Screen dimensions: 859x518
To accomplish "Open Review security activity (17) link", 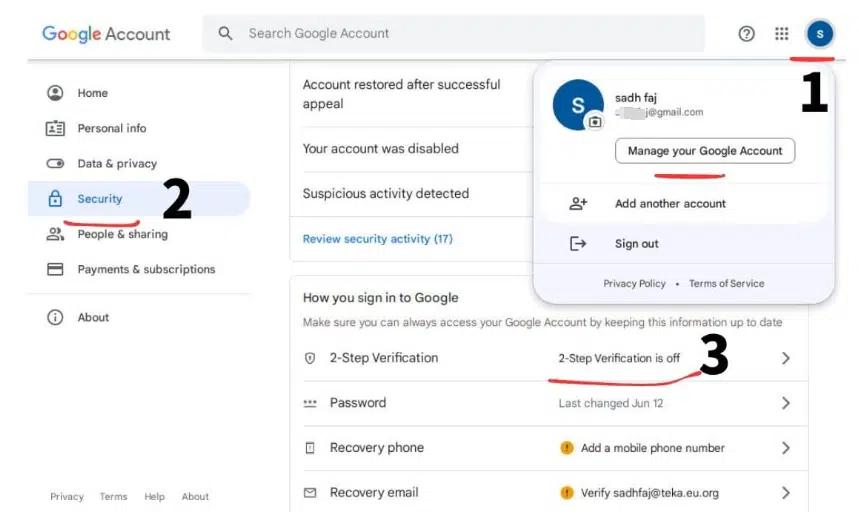I will pos(378,239).
